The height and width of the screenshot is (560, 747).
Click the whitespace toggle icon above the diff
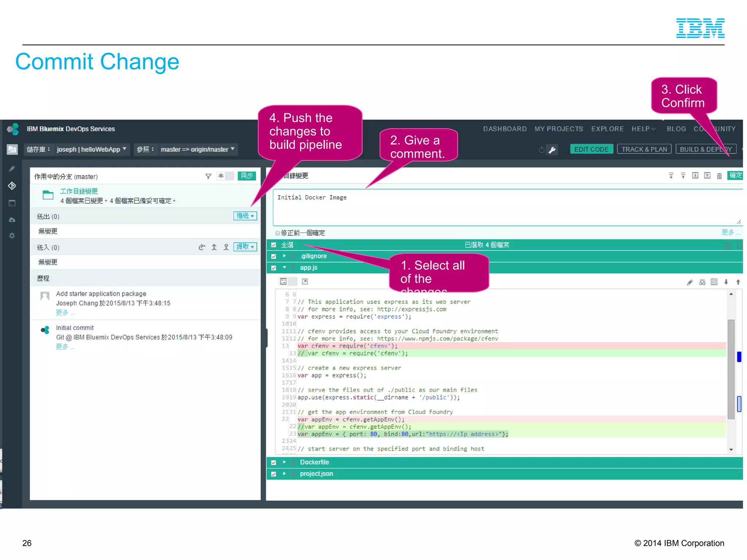click(x=714, y=282)
